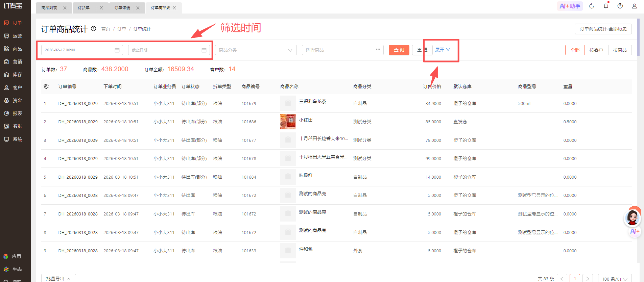Open the table column settings gear
The height and width of the screenshot is (282, 644).
46,86
